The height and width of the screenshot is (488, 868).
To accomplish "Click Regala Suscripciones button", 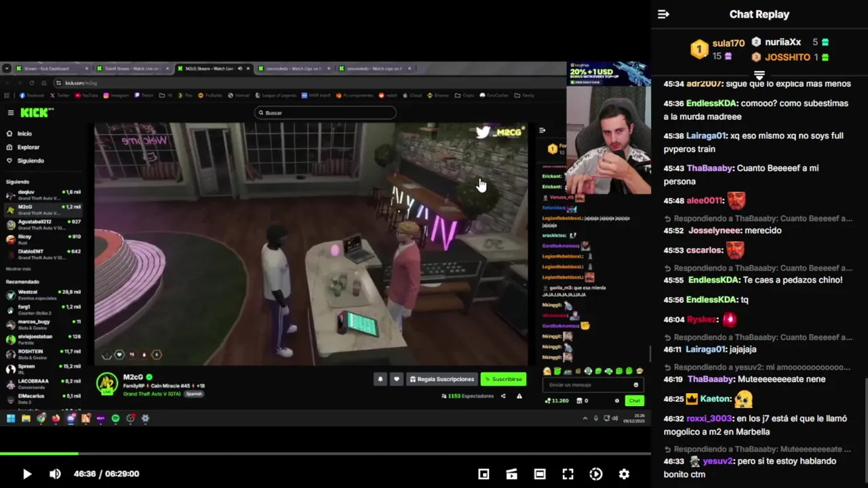I will [x=441, y=380].
